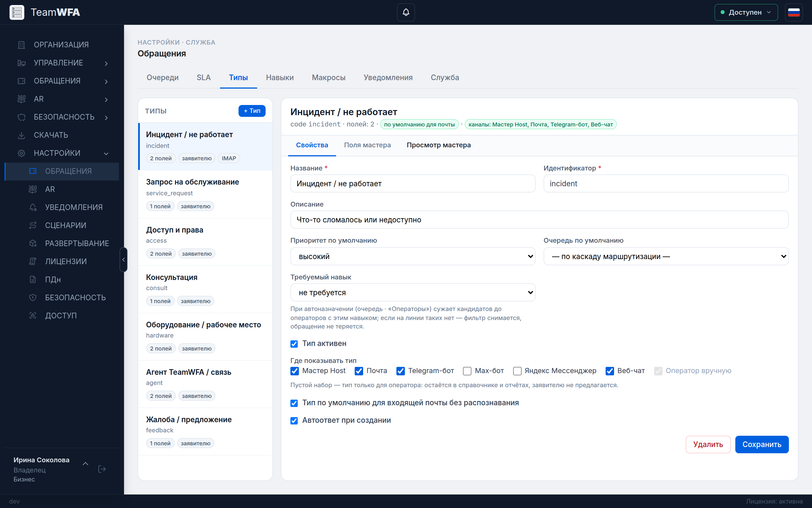The width and height of the screenshot is (812, 508).
Task: Click the Сохранить button
Action: pos(762,444)
